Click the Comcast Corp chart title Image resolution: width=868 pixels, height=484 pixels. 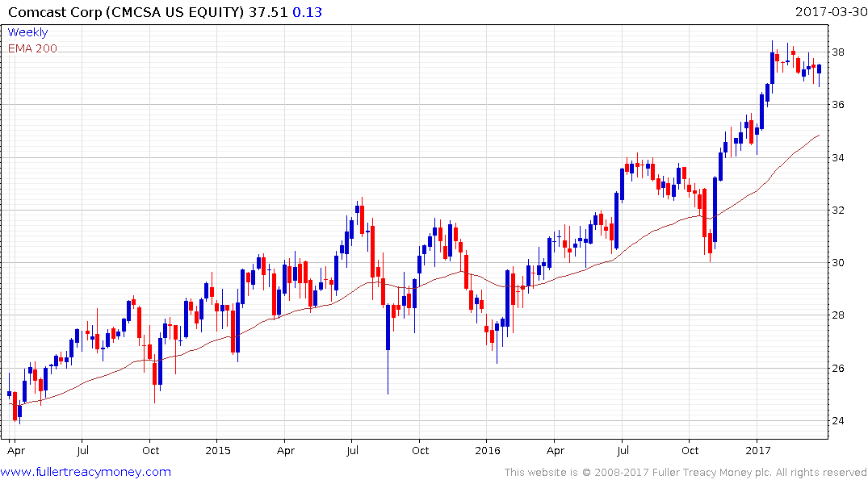[x=126, y=12]
